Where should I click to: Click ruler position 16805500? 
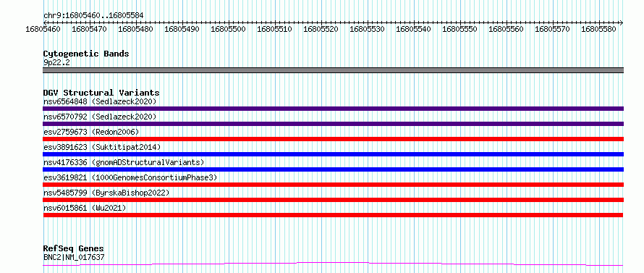(229, 29)
